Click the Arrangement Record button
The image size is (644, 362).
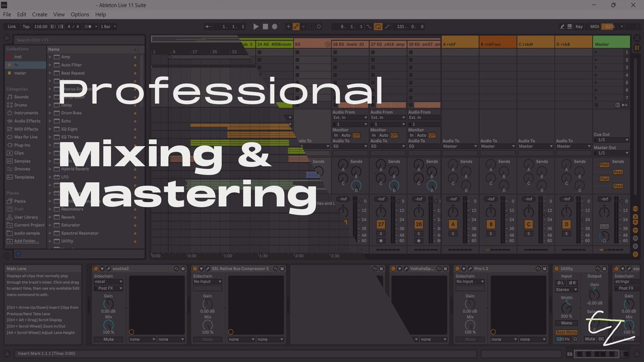point(274,26)
